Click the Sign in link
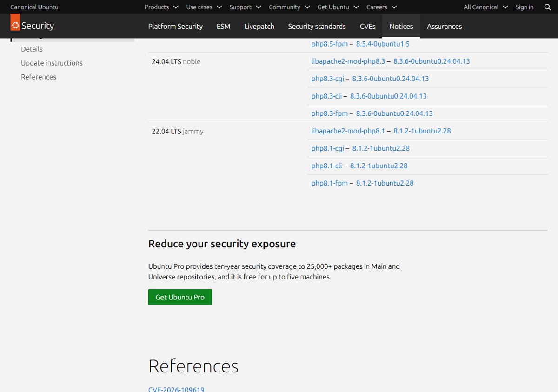This screenshot has height=392, width=558. pyautogui.click(x=525, y=7)
